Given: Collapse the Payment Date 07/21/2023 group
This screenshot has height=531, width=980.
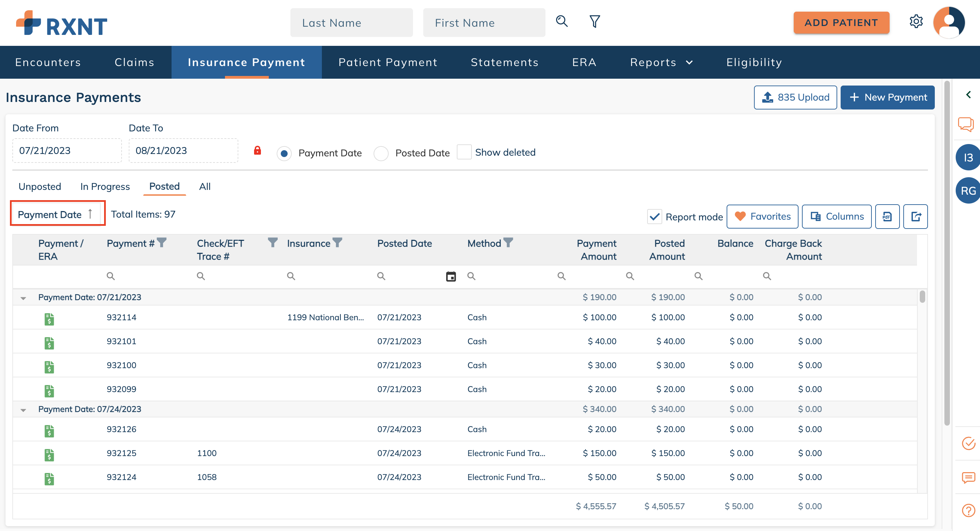Looking at the screenshot, I should [x=23, y=298].
